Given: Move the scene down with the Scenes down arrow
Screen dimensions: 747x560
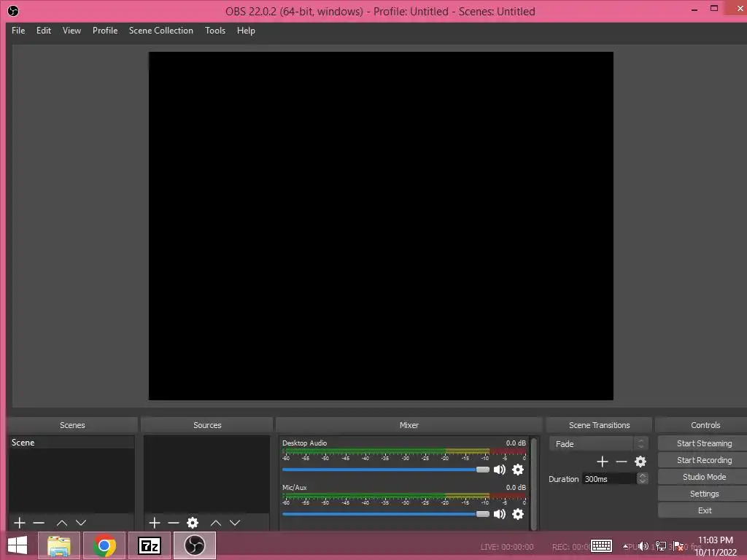Looking at the screenshot, I should click(x=81, y=523).
